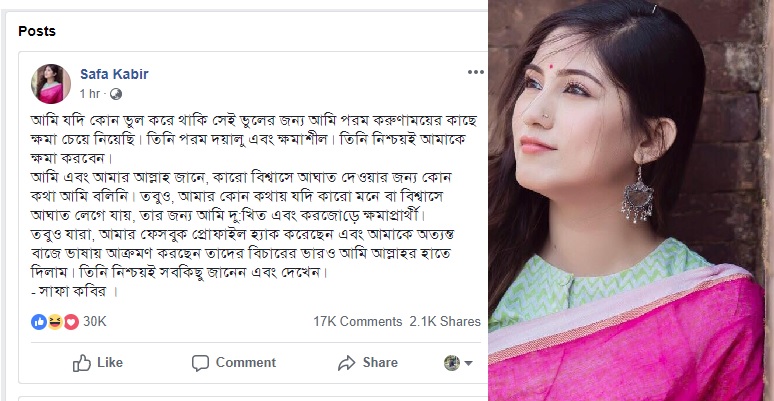This screenshot has height=401, width=774.
Task: Expand the comment-as profile selector arrow
Action: (x=469, y=362)
